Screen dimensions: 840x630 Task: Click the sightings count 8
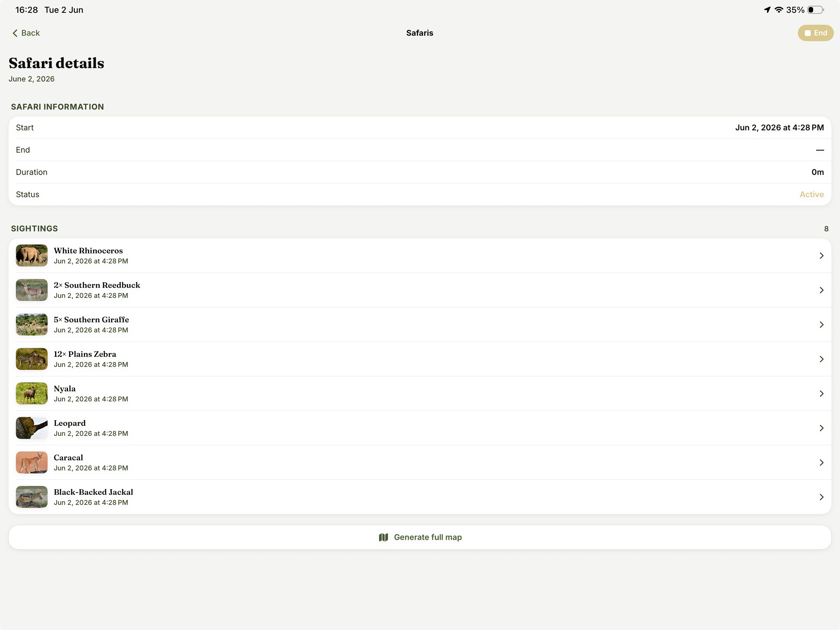pos(826,229)
